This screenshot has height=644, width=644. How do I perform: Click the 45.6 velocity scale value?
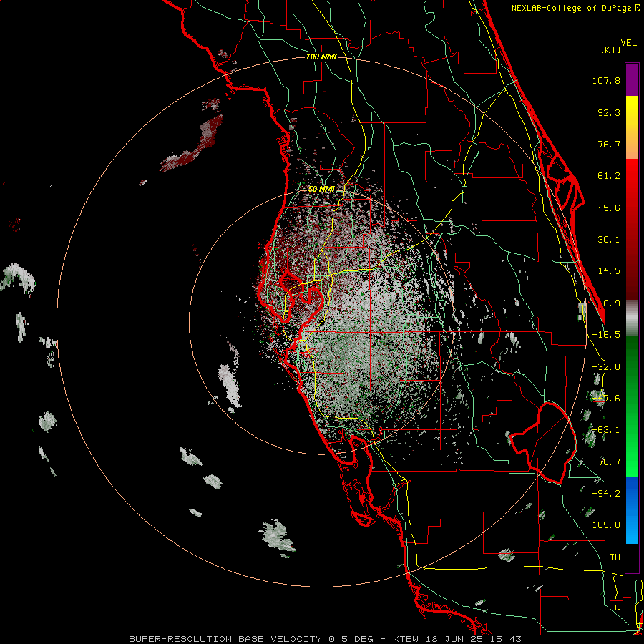click(x=609, y=208)
